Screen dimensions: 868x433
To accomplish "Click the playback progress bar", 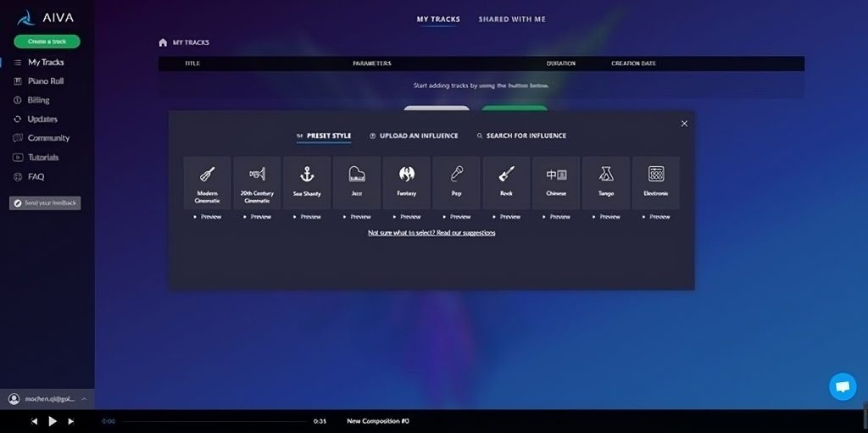I will 214,421.
